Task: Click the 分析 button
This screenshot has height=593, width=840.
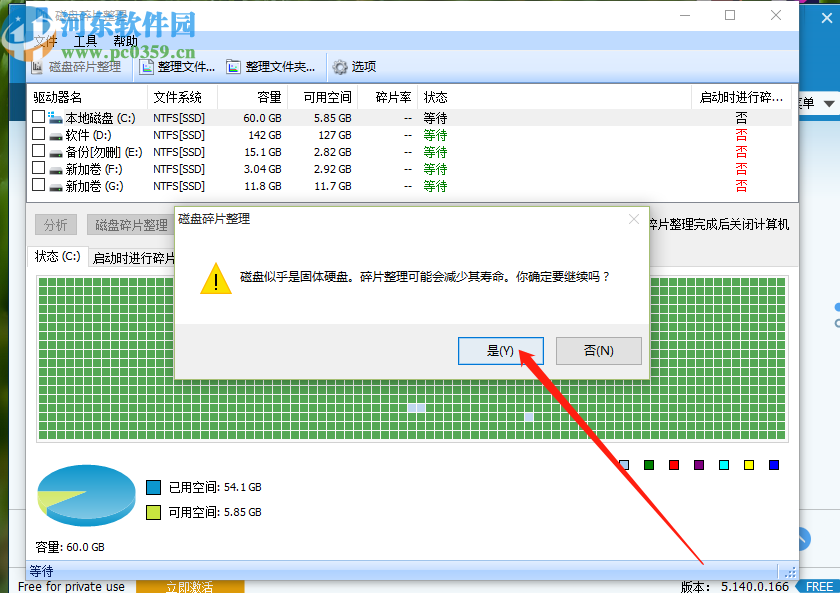Action: pos(56,225)
